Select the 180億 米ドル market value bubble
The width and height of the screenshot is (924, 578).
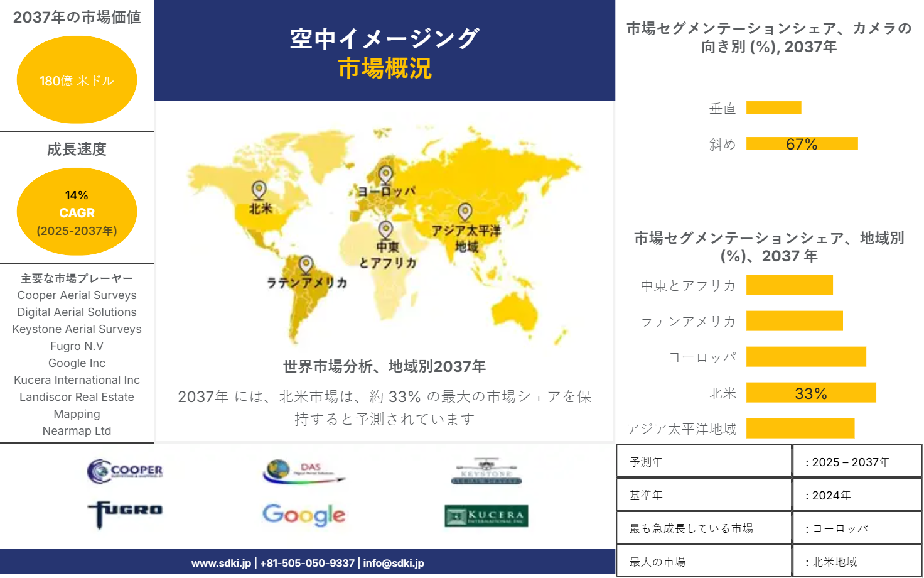(x=77, y=80)
